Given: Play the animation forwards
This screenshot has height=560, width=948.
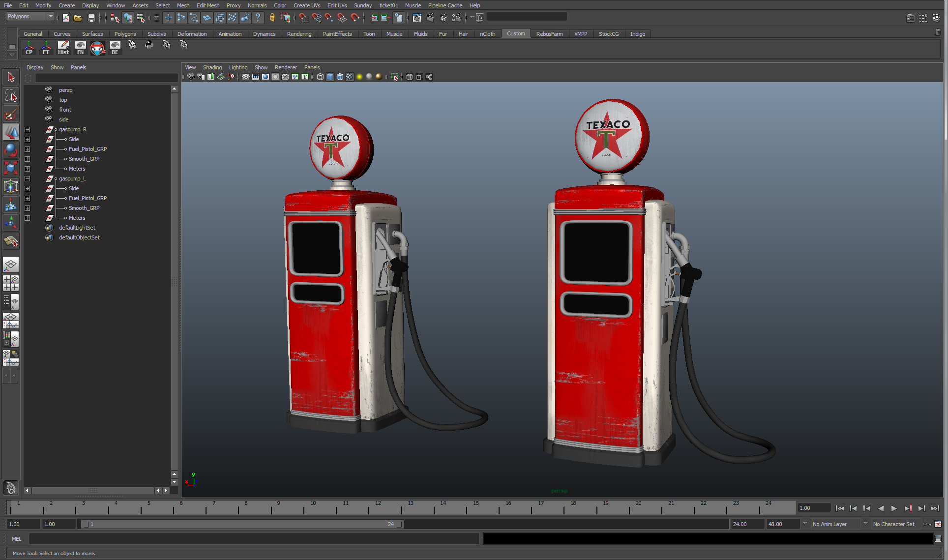Looking at the screenshot, I should pyautogui.click(x=894, y=508).
